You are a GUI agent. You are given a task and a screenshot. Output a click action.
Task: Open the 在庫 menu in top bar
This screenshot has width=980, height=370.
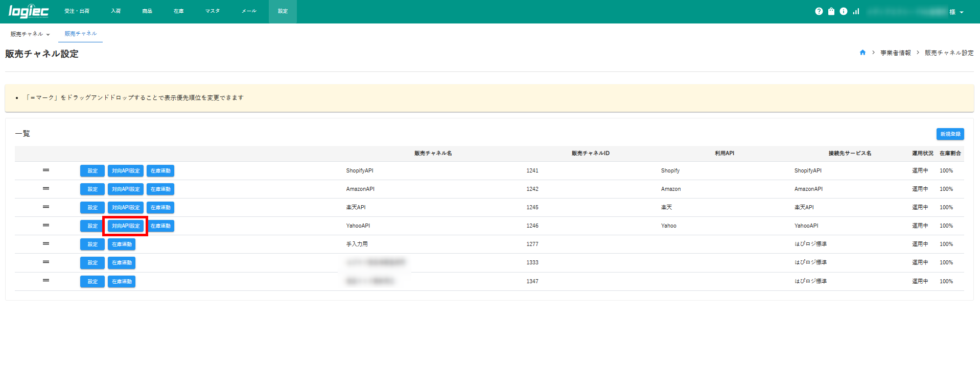click(x=178, y=11)
